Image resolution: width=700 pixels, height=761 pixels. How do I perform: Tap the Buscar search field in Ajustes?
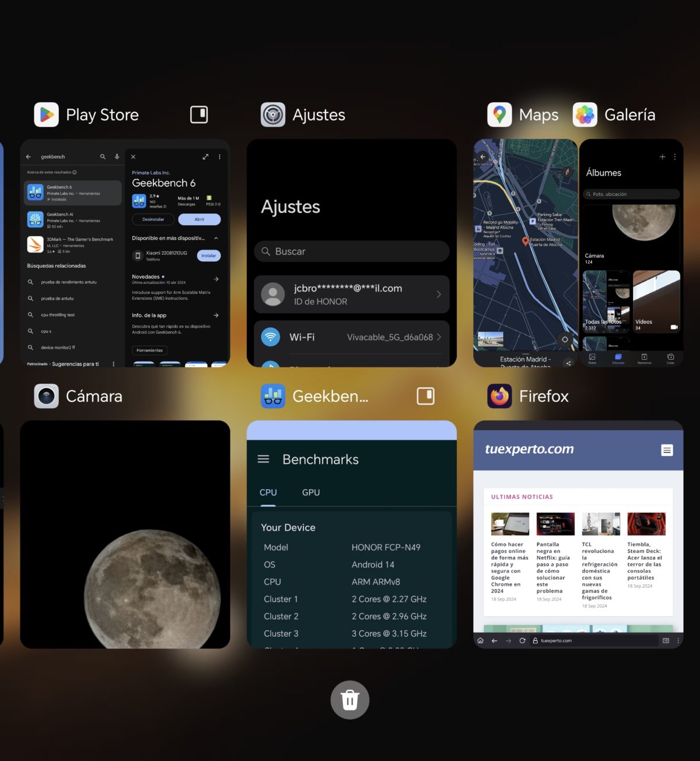point(351,251)
